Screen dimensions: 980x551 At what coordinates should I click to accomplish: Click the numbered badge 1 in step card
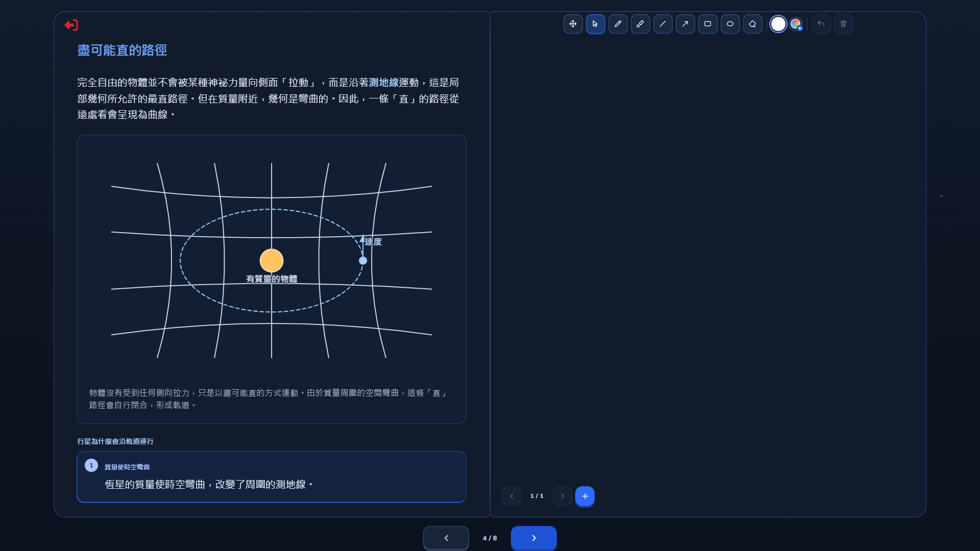(x=91, y=465)
